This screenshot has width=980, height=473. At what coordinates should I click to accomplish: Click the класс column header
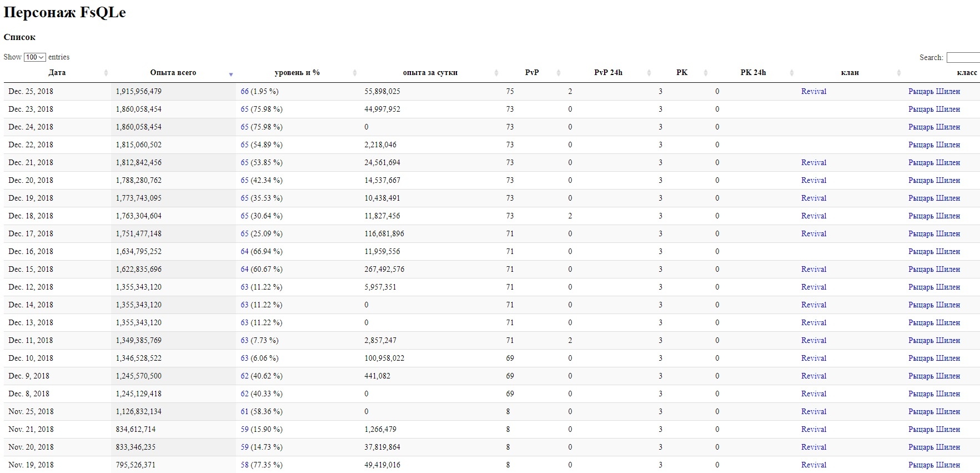pyautogui.click(x=966, y=73)
